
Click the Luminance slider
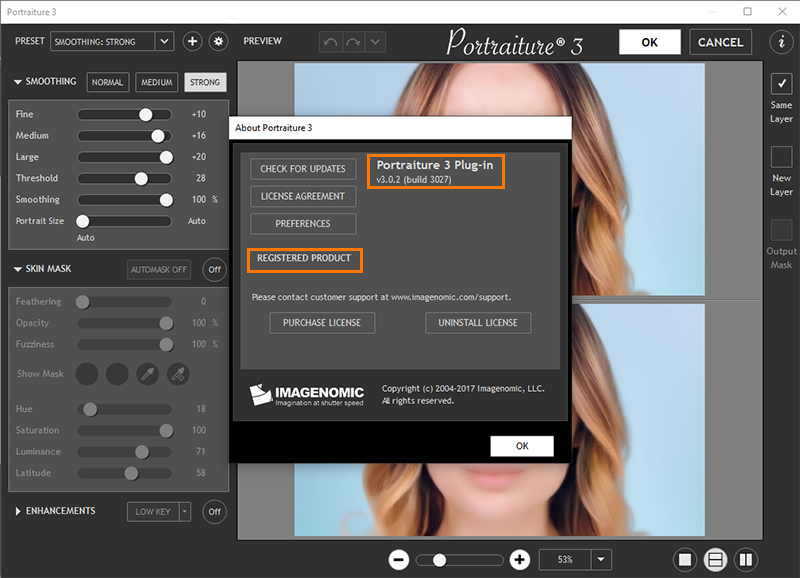click(x=124, y=452)
